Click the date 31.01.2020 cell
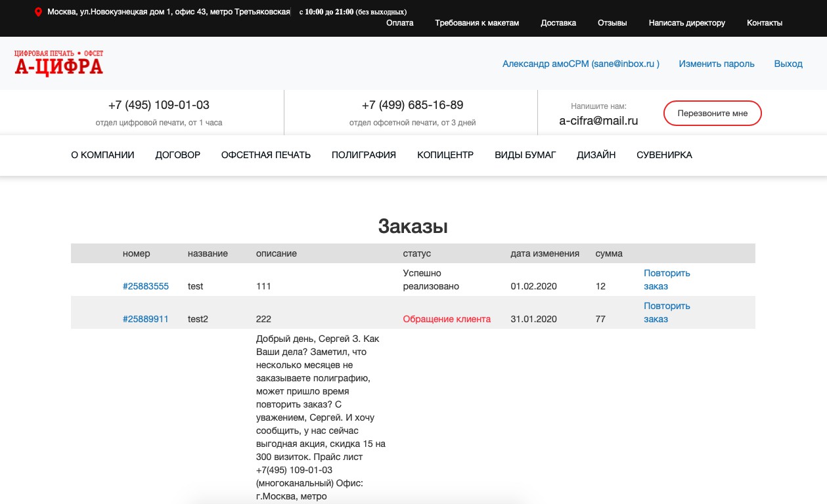The height and width of the screenshot is (504, 827). click(x=533, y=319)
